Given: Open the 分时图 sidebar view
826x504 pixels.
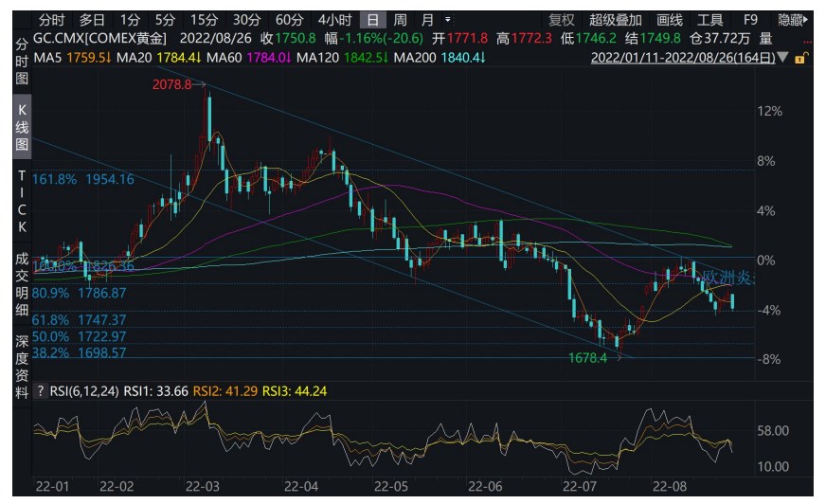Looking at the screenshot, I should [22, 61].
